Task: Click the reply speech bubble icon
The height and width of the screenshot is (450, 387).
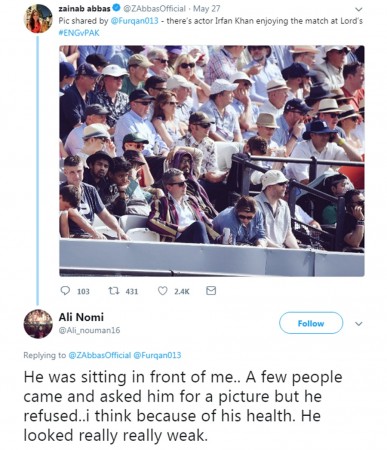Action: [x=65, y=291]
